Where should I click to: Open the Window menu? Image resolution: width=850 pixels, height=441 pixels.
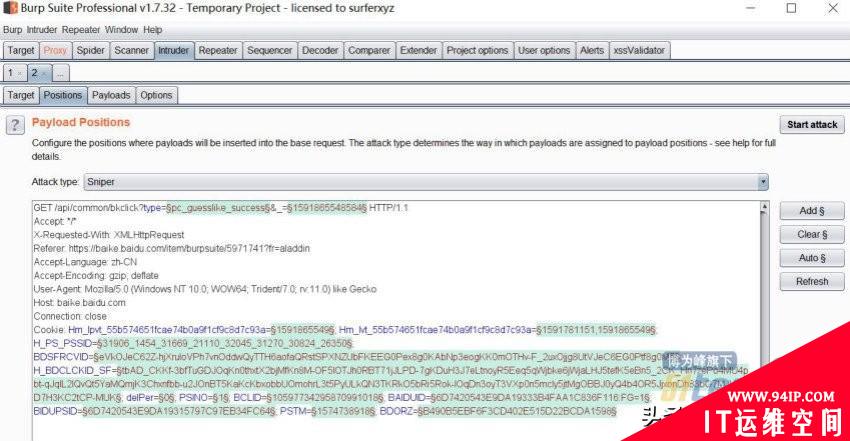121,30
